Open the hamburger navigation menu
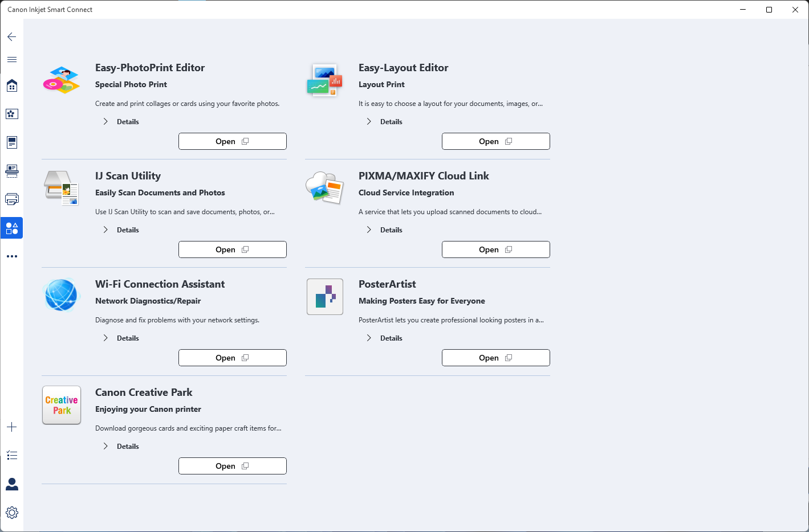Image resolution: width=809 pixels, height=532 pixels. click(x=11, y=59)
